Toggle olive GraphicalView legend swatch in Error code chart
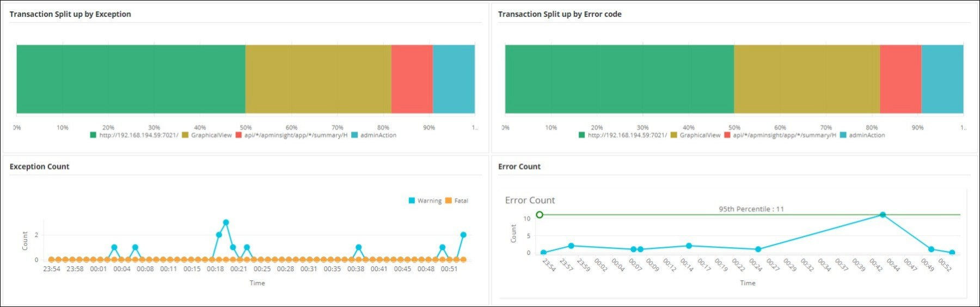Viewport: 980px width, 307px height. pyautogui.click(x=673, y=135)
